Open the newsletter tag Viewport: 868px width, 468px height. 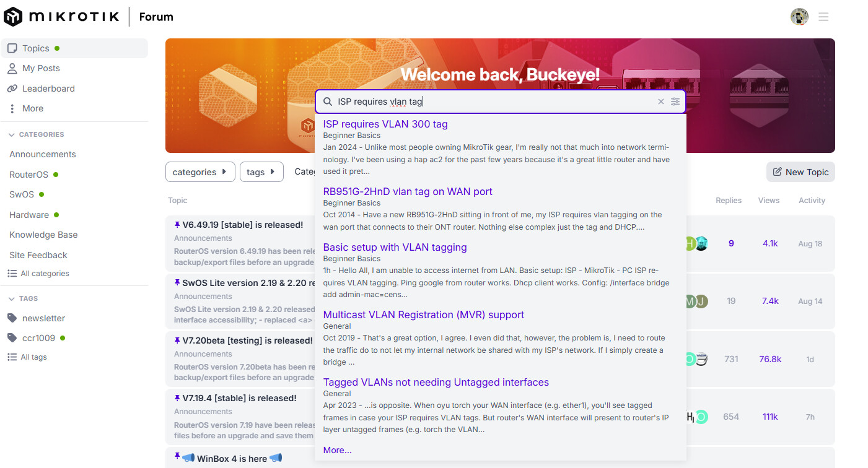pyautogui.click(x=43, y=318)
